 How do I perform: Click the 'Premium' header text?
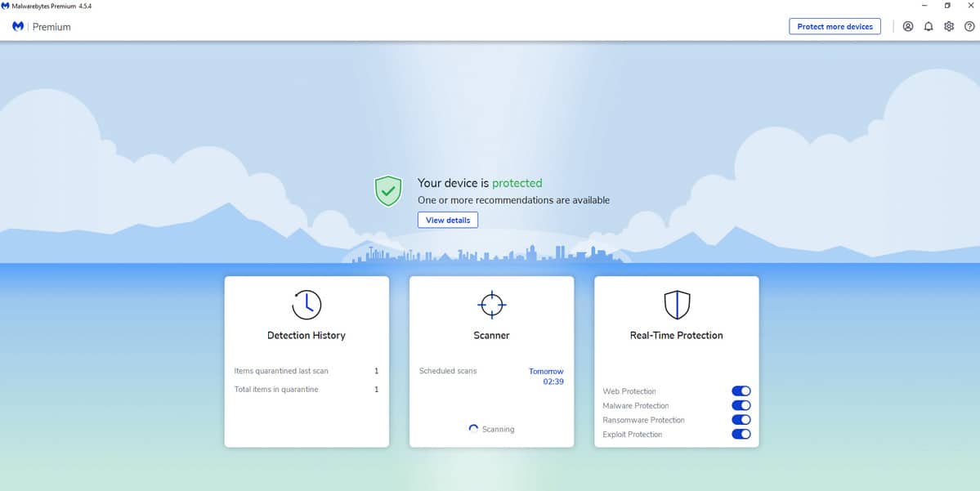click(51, 27)
